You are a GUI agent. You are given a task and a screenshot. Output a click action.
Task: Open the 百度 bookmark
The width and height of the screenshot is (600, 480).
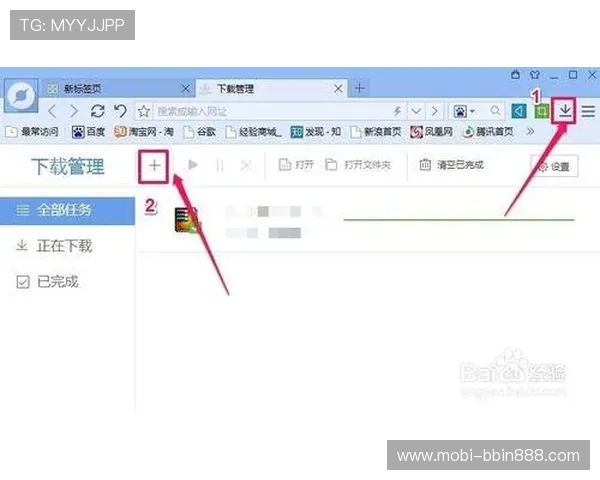88,132
